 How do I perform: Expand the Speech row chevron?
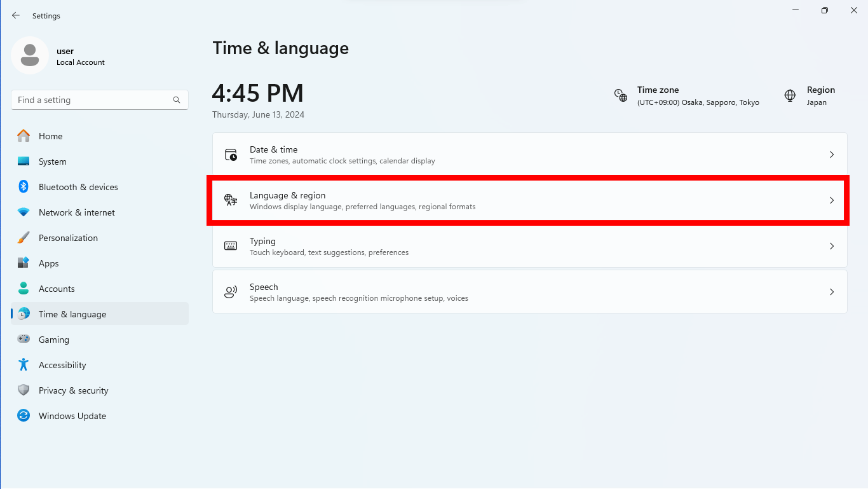[x=831, y=291]
